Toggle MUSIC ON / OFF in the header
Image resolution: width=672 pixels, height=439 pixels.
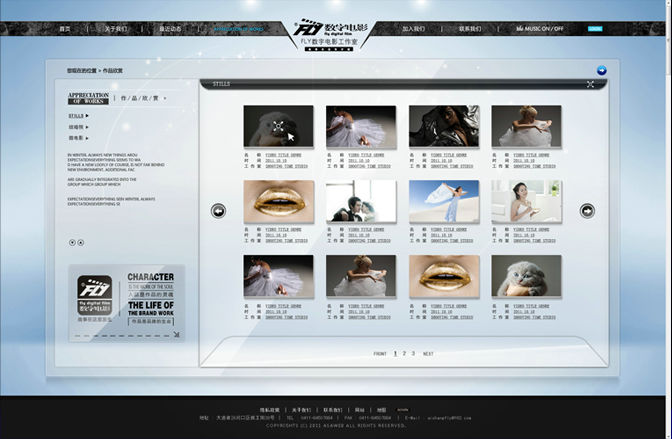coord(539,29)
